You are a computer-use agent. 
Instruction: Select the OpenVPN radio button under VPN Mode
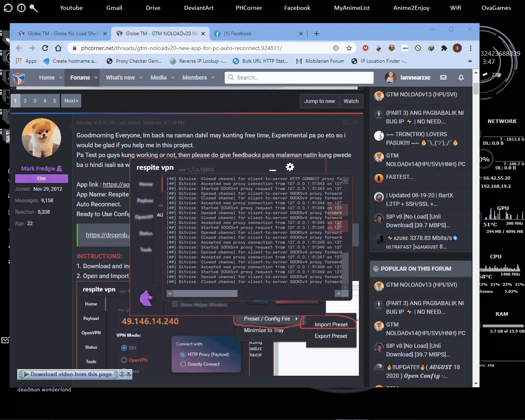coord(124,360)
